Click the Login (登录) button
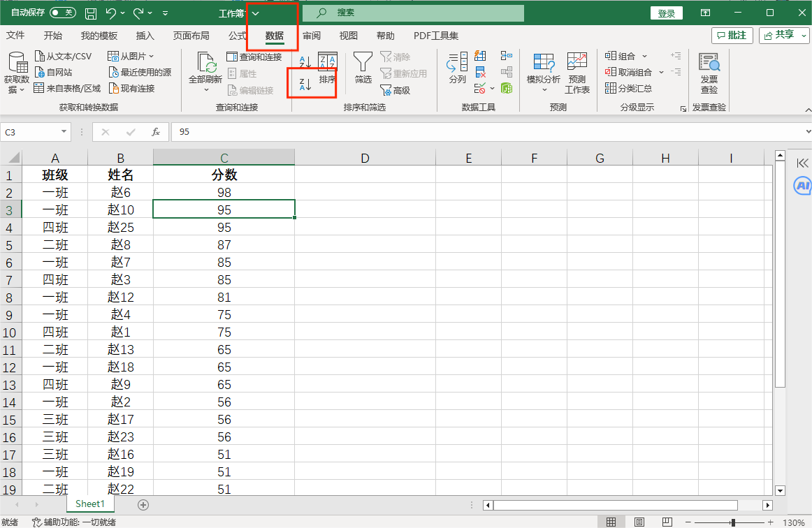Screen dimensions: 812x528 point(666,13)
